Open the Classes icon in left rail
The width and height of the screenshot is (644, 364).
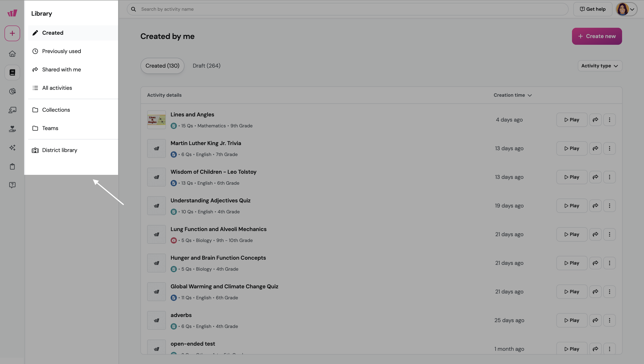tap(12, 110)
